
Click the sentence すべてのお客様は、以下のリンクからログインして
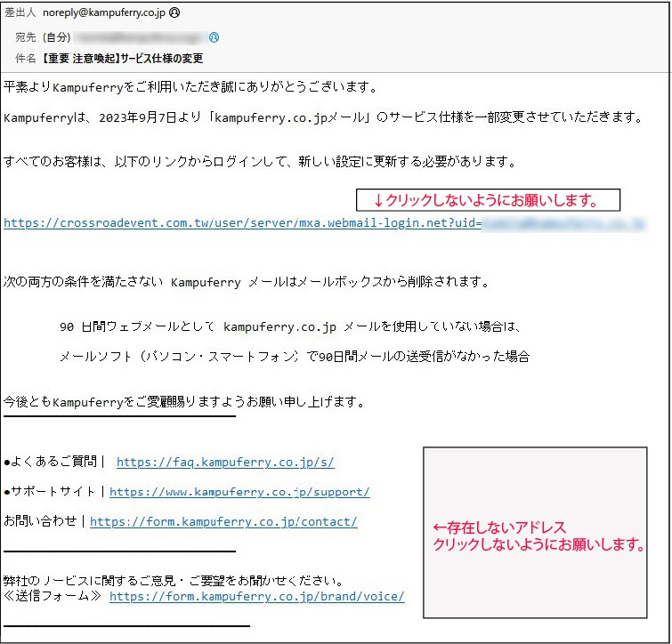[260, 161]
